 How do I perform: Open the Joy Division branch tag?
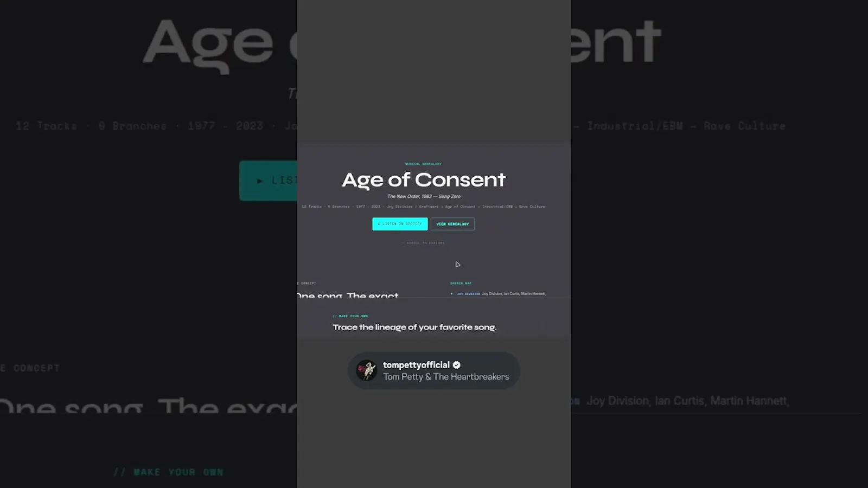[x=468, y=294]
